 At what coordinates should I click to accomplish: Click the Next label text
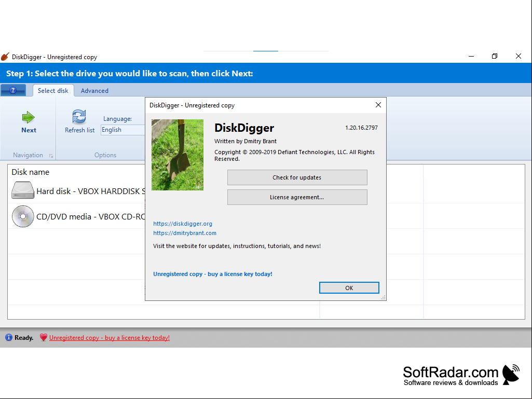point(29,130)
